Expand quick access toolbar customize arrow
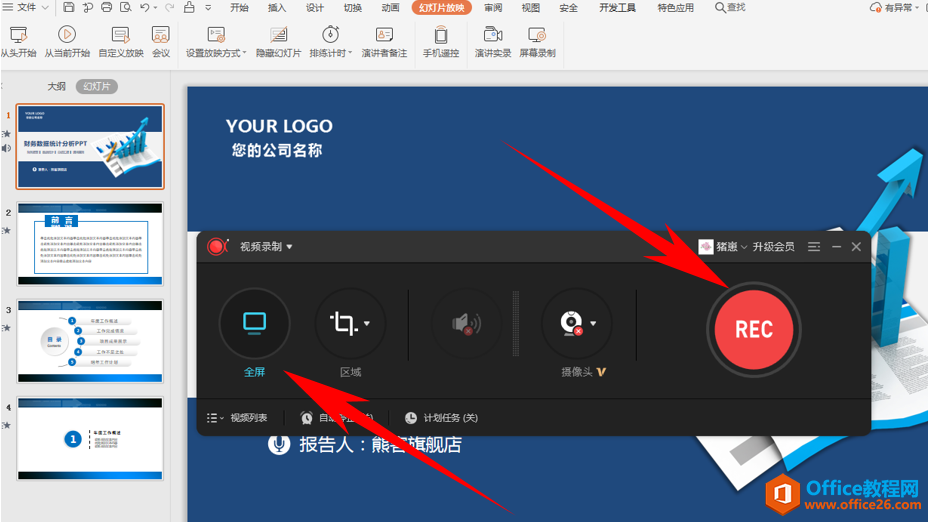This screenshot has height=522, width=928. [208, 8]
